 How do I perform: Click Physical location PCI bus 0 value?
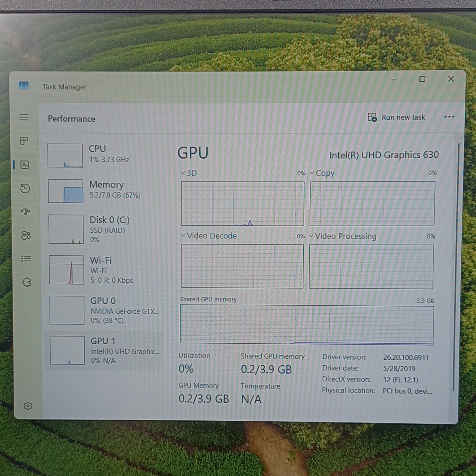[407, 391]
